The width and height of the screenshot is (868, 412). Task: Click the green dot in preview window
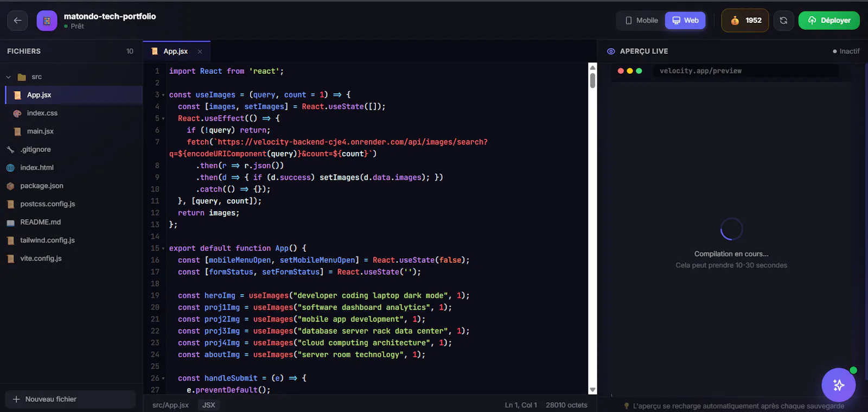click(639, 71)
